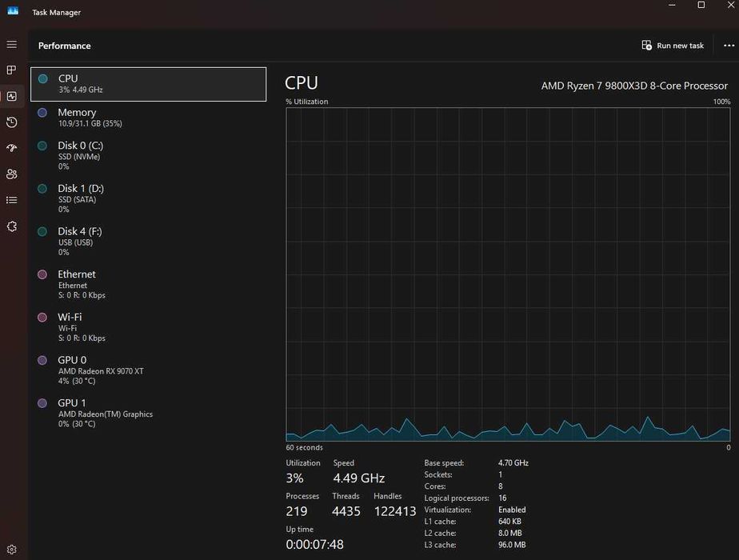This screenshot has height=560, width=739.
Task: Open the Users page icon
Action: (x=12, y=174)
